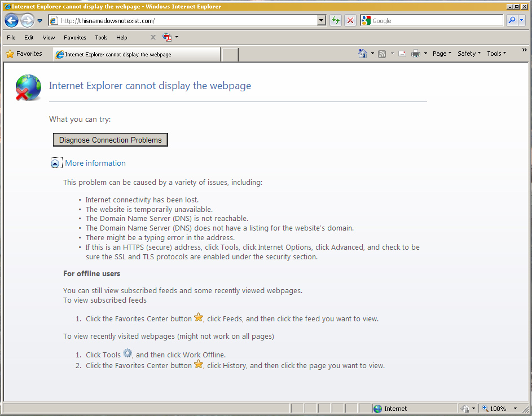
Task: Click Diagnose Connection Problems button
Action: (x=110, y=140)
